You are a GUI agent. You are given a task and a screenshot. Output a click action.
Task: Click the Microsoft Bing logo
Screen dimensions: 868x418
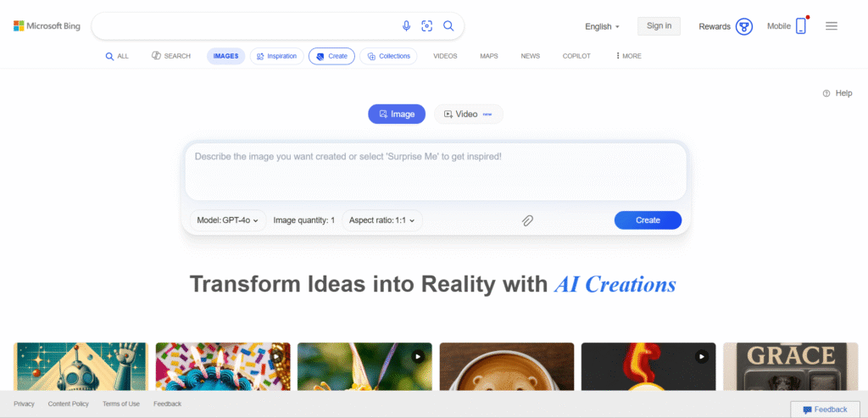(x=47, y=26)
